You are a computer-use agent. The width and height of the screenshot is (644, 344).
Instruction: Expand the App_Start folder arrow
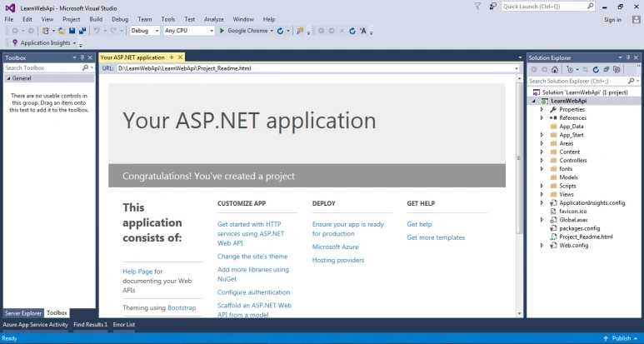point(542,135)
